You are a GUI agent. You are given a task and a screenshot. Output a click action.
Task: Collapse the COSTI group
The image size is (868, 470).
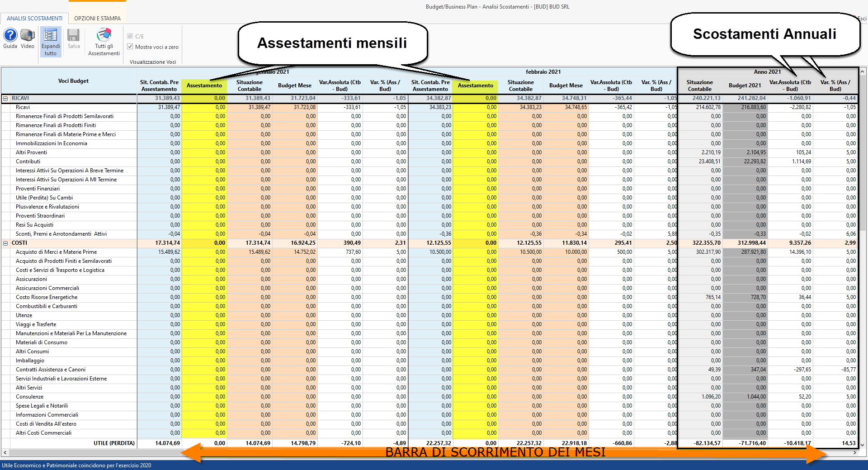(5, 243)
